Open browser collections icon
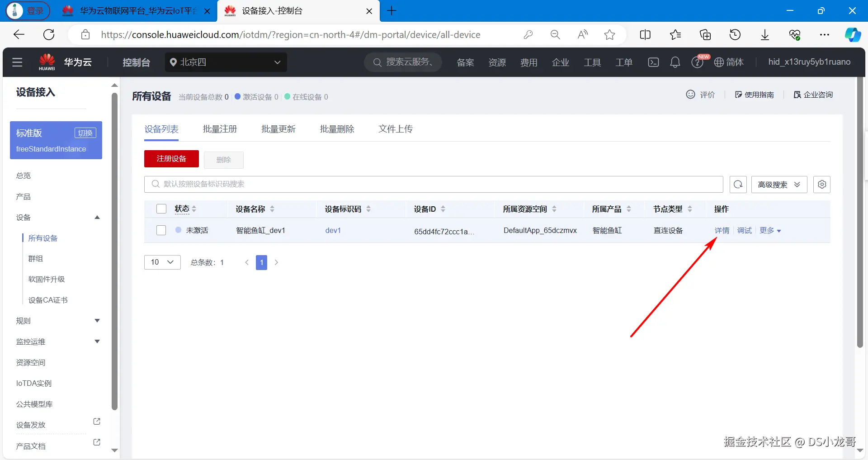Image resolution: width=868 pixels, height=460 pixels. (705, 35)
